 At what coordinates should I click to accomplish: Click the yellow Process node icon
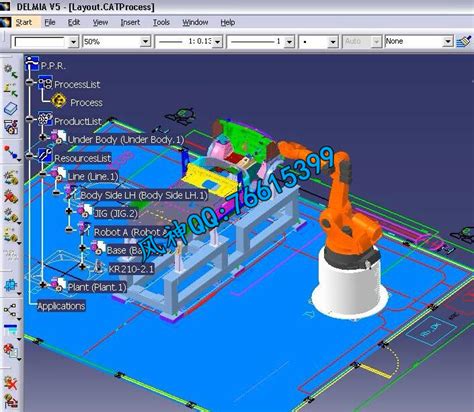[x=59, y=101]
